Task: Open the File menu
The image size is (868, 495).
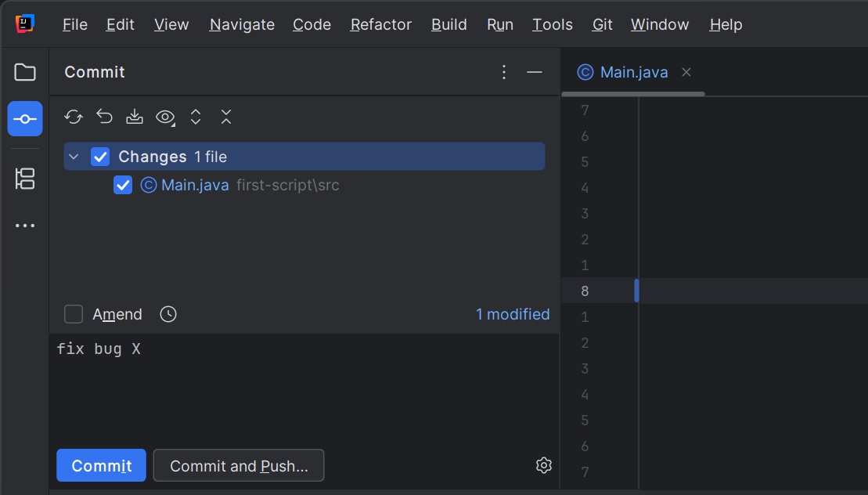Action: (x=74, y=24)
